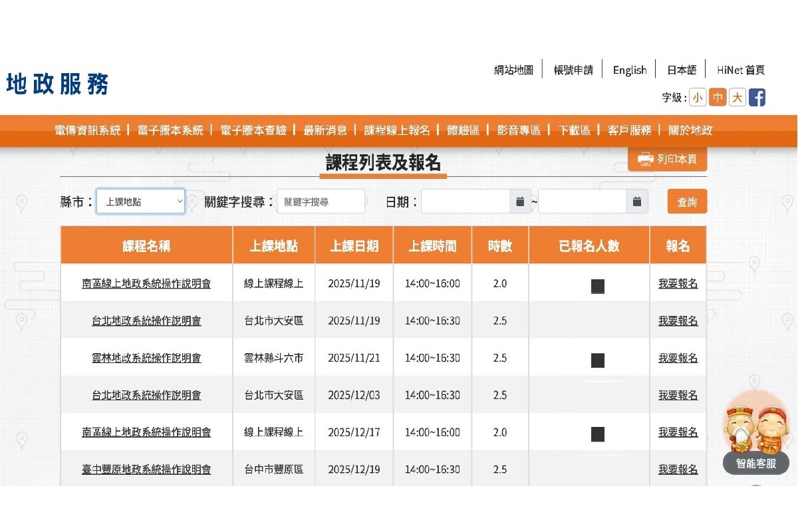Click the 查詢 search button
The height and width of the screenshot is (532, 798).
[687, 201]
